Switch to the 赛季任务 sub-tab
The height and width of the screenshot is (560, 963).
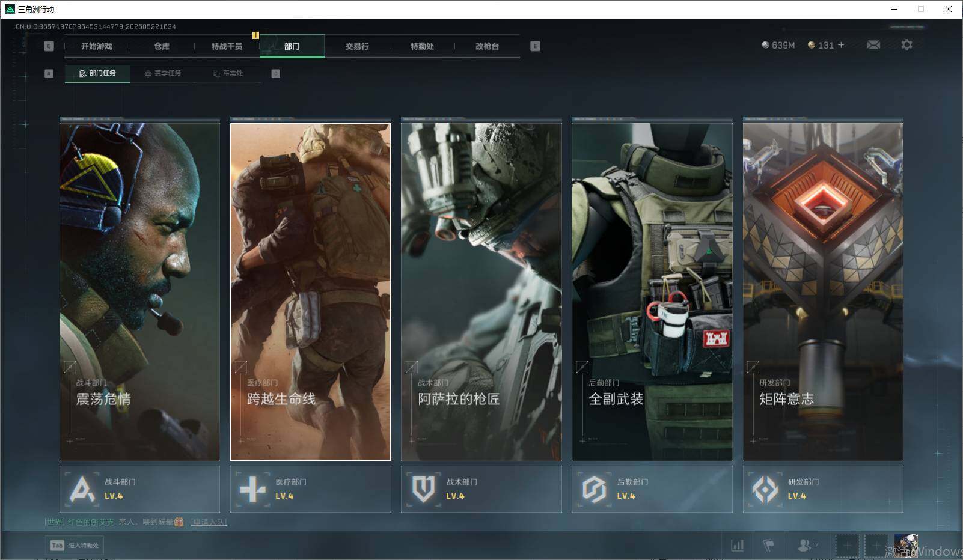click(162, 73)
